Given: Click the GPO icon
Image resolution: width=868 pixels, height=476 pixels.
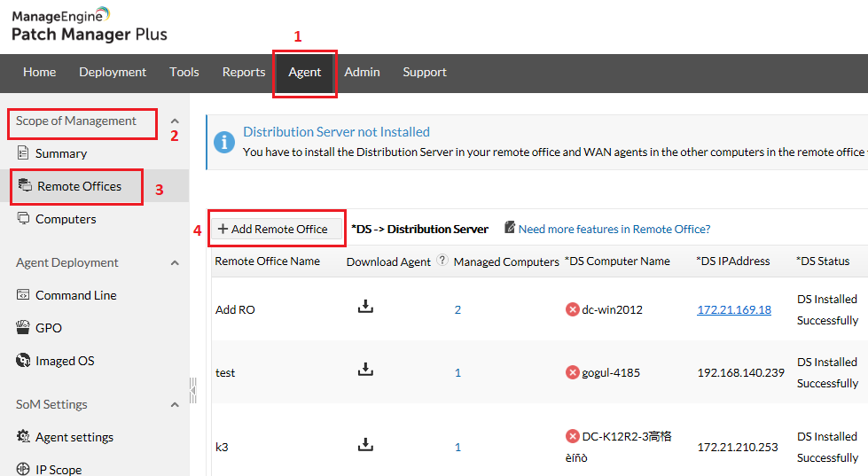Looking at the screenshot, I should coord(23,327).
